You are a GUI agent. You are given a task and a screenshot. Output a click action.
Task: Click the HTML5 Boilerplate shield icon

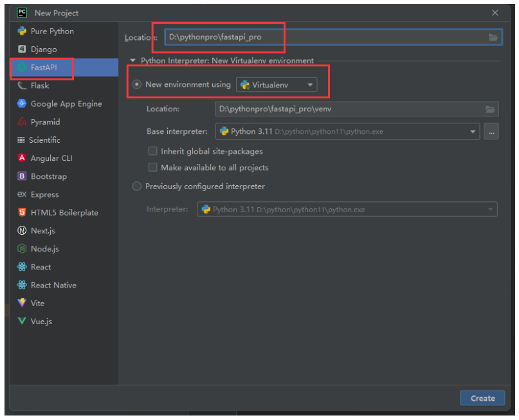coord(22,212)
